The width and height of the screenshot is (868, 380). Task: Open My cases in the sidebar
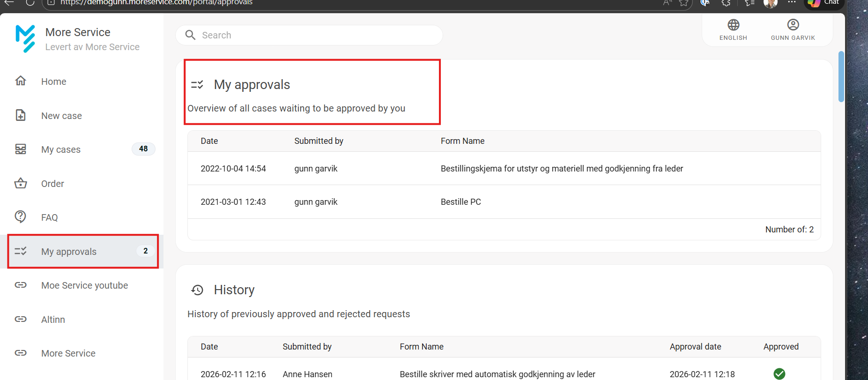61,149
